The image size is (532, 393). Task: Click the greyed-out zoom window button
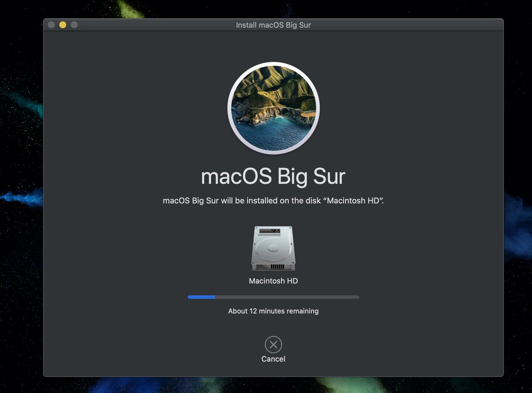point(74,25)
